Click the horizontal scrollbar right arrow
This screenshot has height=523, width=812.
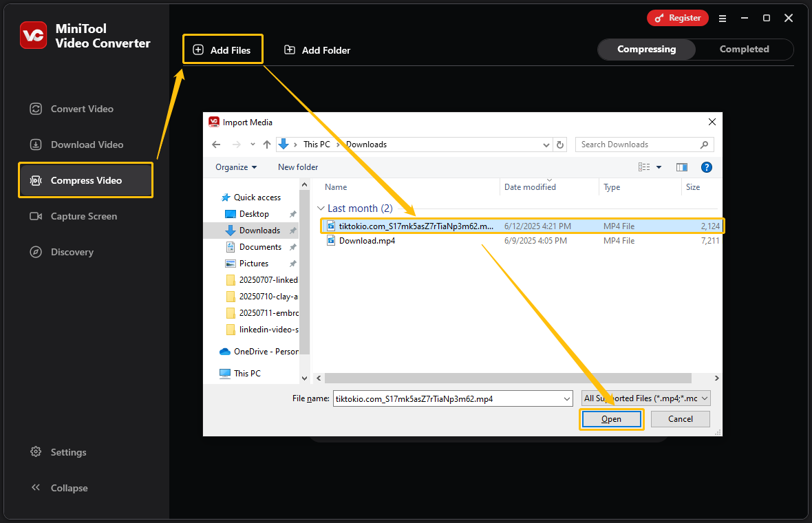coord(717,378)
